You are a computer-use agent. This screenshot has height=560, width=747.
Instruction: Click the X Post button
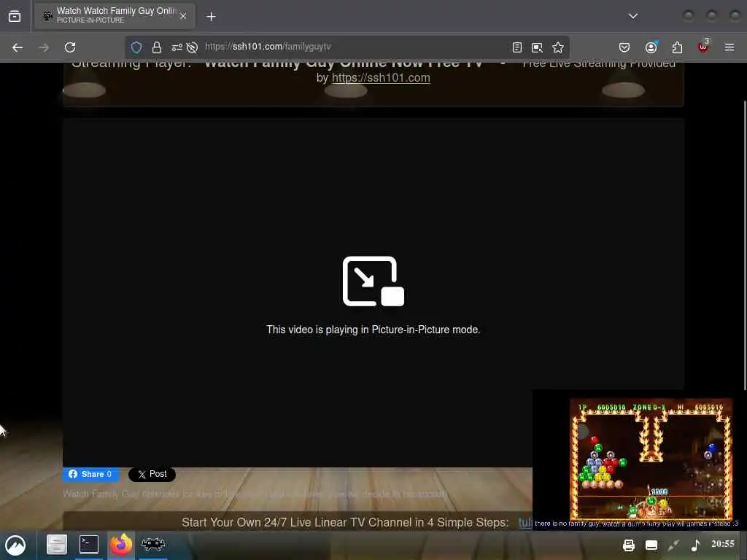(152, 474)
